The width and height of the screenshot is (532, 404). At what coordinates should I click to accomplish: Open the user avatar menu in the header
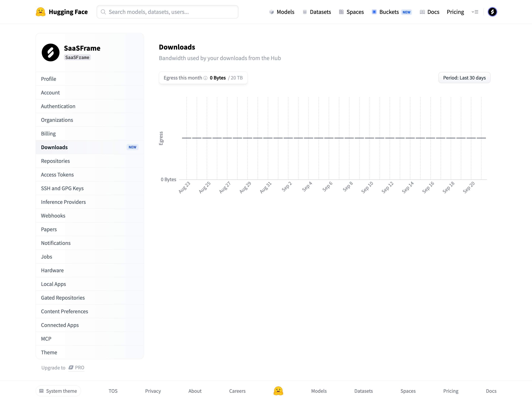click(492, 12)
